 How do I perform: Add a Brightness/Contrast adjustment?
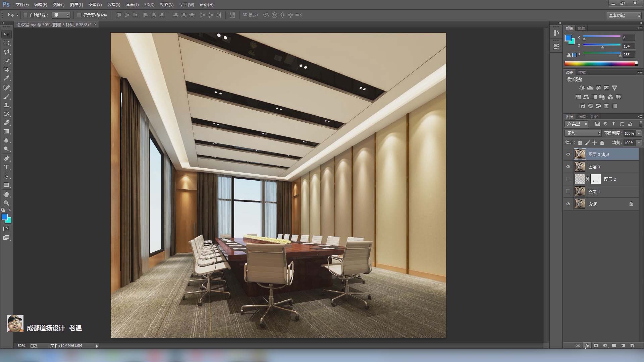point(582,88)
